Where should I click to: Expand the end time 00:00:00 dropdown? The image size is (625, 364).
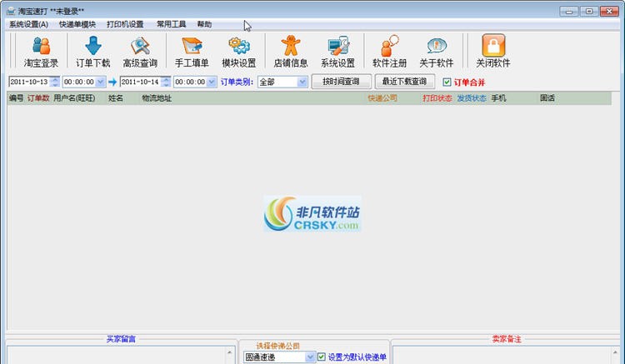[212, 82]
